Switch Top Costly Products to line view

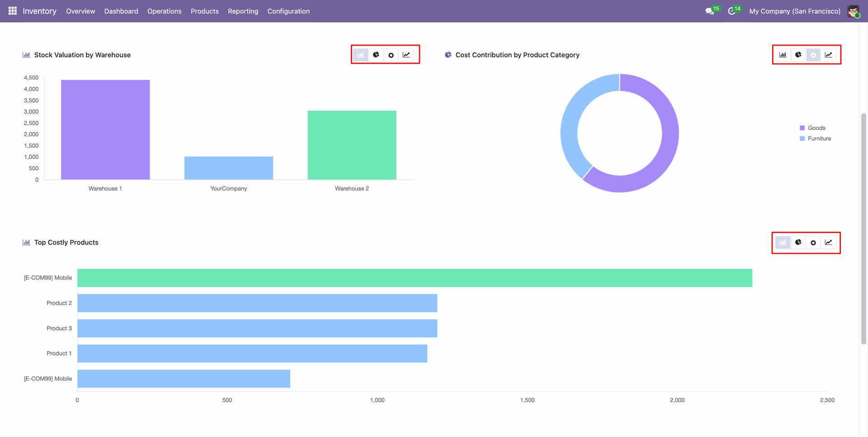829,242
